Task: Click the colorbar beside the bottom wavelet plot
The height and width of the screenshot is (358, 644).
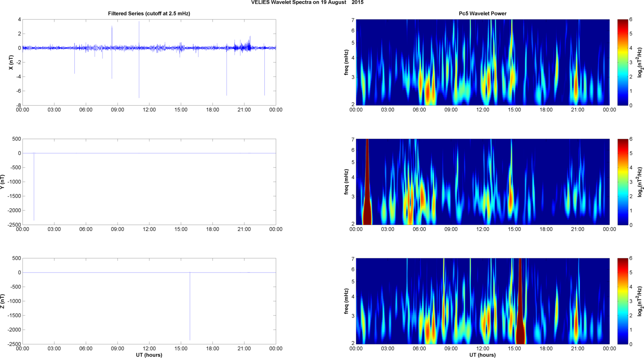Action: (623, 301)
